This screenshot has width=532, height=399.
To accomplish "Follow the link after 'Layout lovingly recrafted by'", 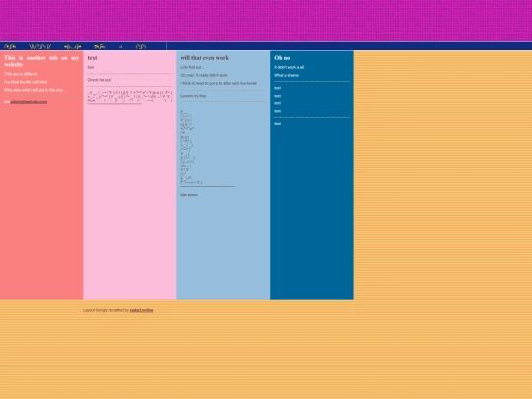I will tap(141, 310).
